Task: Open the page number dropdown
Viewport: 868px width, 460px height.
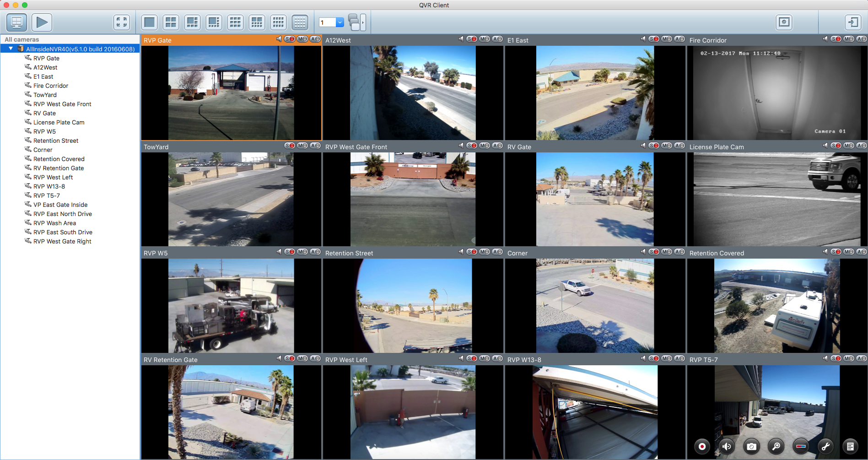Action: point(340,22)
